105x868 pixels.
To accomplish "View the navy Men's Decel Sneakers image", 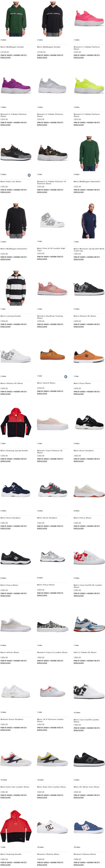I will point(16,490).
